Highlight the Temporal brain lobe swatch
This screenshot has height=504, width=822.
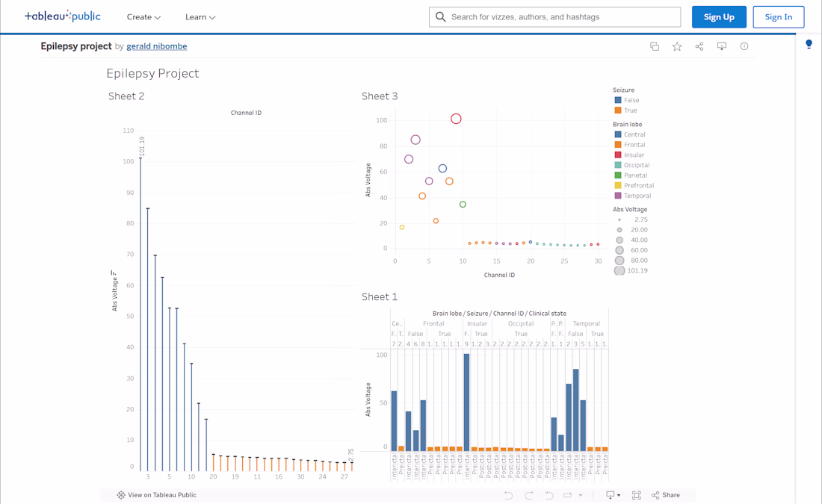point(617,196)
